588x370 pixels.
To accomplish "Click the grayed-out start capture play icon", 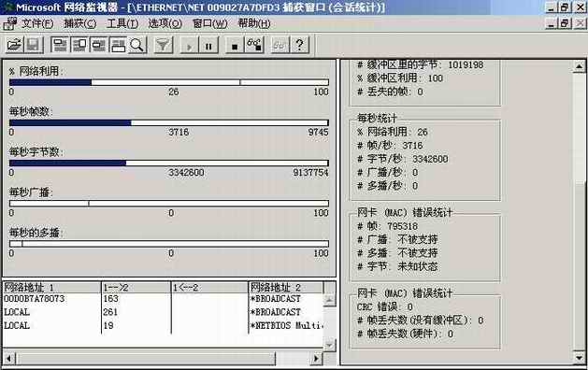I will 190,45.
